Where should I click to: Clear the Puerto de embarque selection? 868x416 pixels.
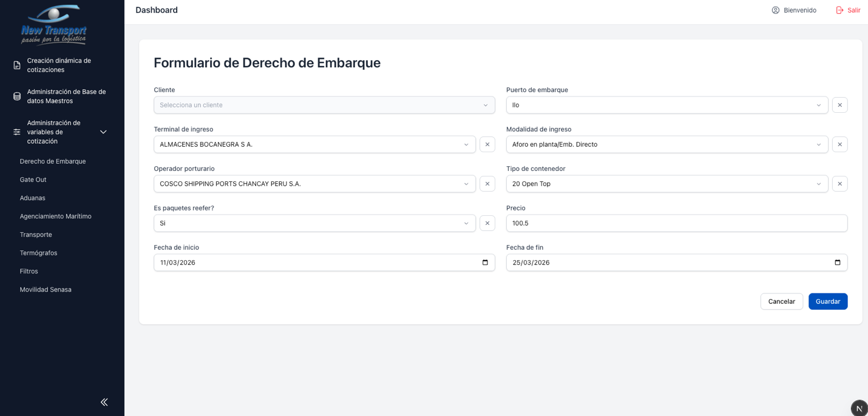pyautogui.click(x=839, y=105)
